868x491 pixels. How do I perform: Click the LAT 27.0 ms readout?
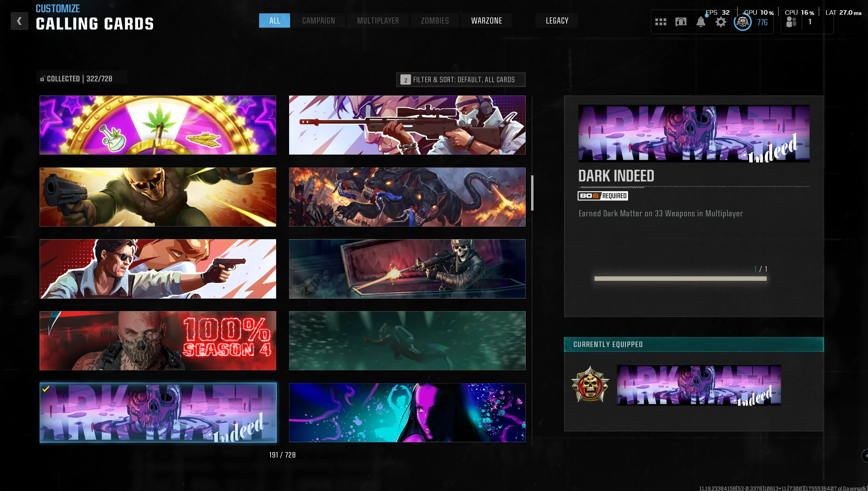(x=843, y=13)
